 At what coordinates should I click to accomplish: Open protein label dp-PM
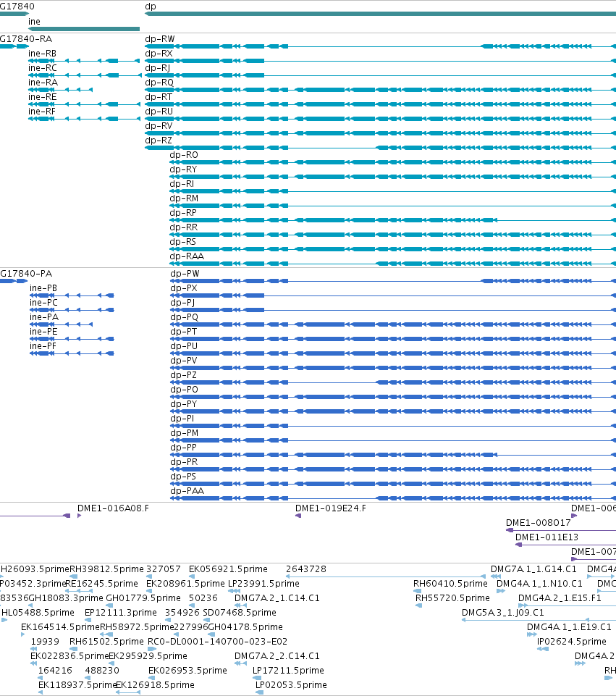(185, 433)
